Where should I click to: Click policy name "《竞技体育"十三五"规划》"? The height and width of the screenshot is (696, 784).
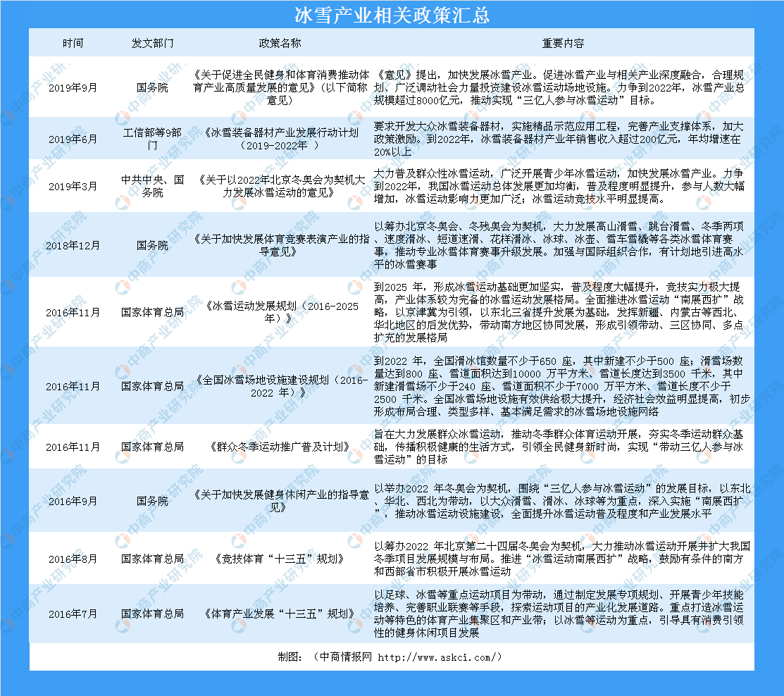[280, 559]
